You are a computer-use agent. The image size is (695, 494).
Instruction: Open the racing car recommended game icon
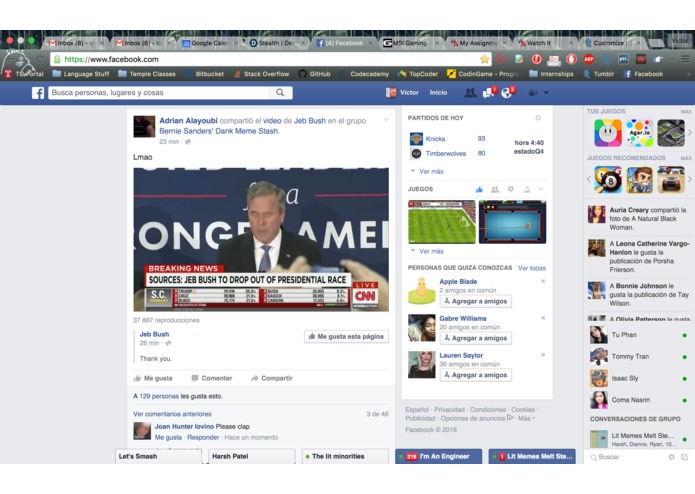tap(671, 179)
